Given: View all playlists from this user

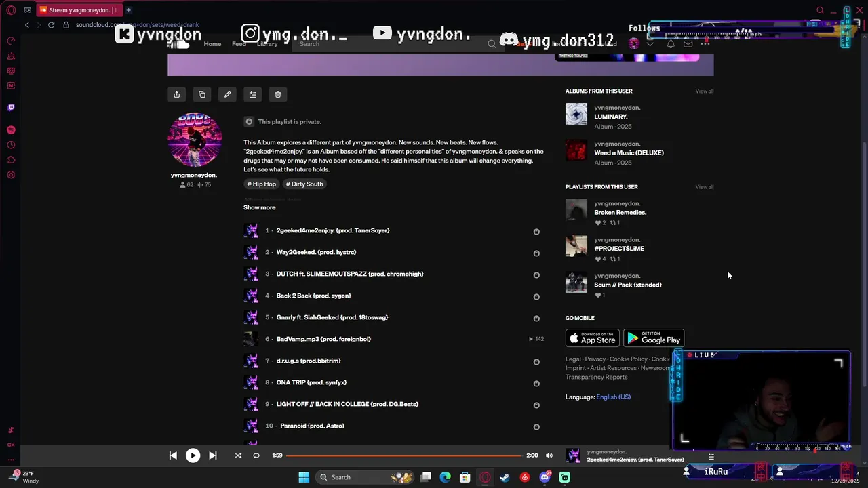Looking at the screenshot, I should click(704, 187).
